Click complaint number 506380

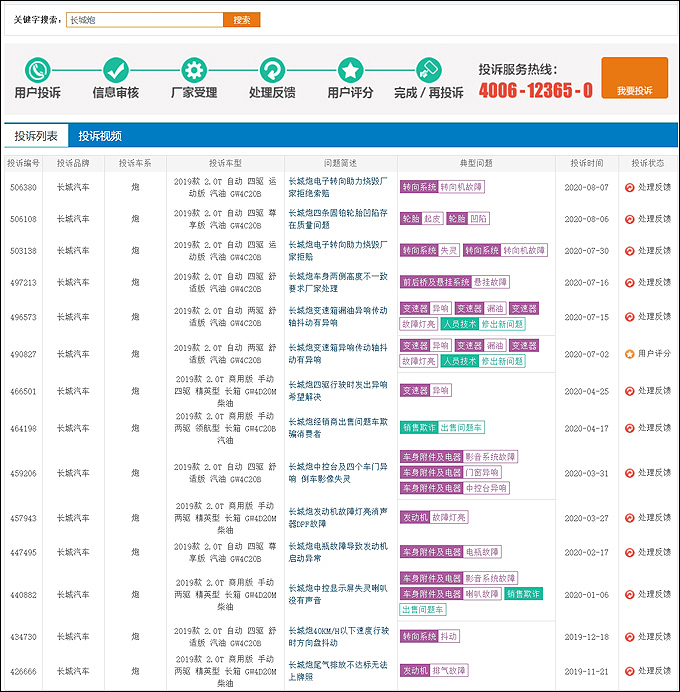[x=23, y=188]
